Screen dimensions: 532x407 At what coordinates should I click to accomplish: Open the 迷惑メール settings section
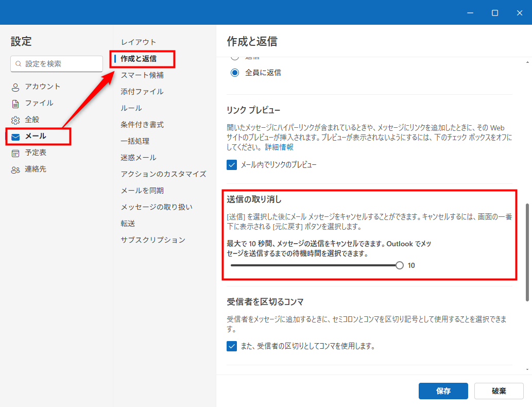point(138,158)
